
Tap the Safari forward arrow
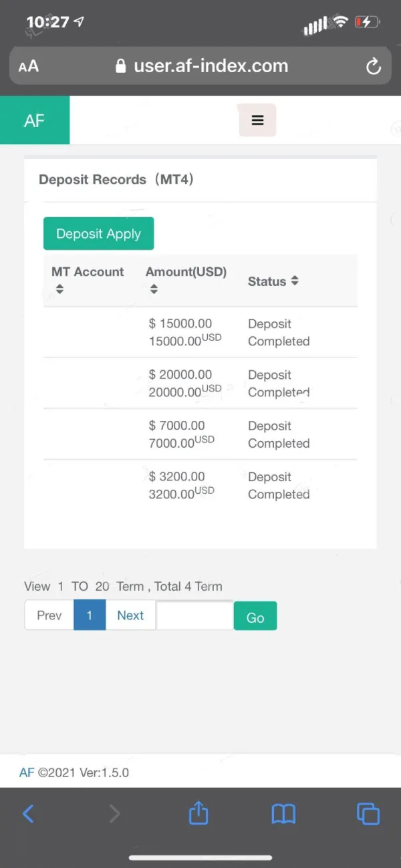[115, 813]
